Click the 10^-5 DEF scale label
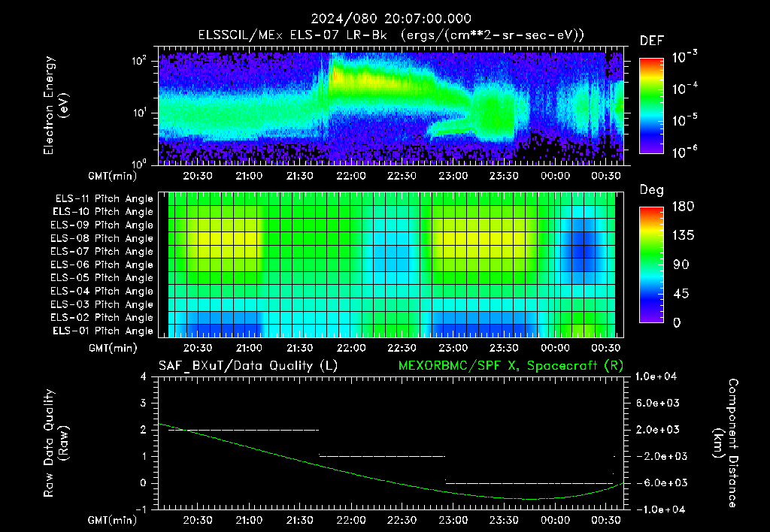Viewport: 770px width, 532px height. point(684,119)
